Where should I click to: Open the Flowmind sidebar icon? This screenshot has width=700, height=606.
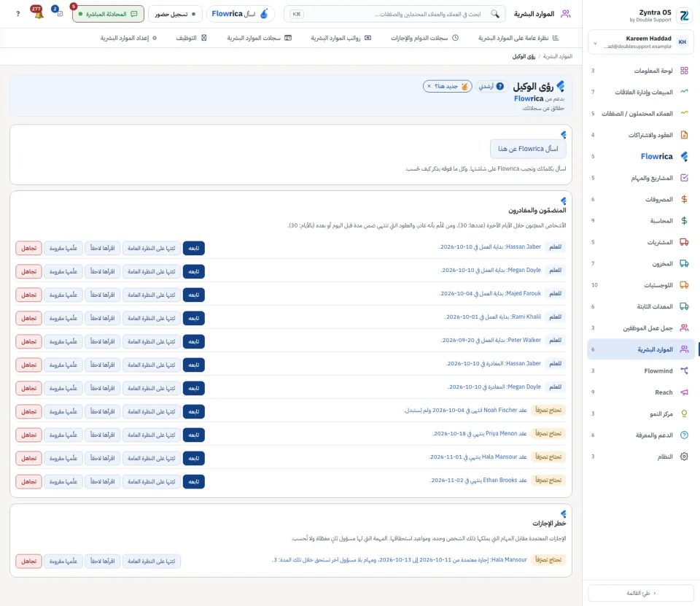pos(684,370)
